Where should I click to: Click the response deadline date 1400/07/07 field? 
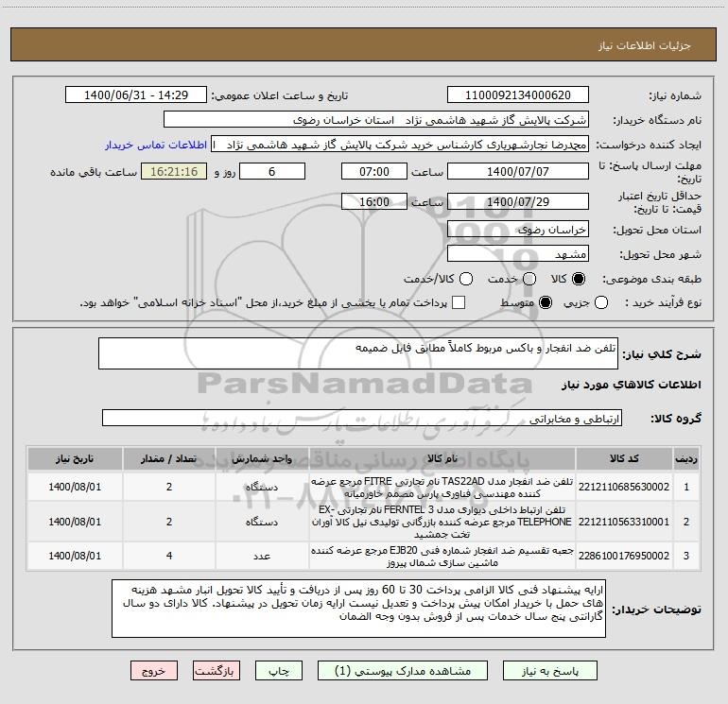pos(518,171)
